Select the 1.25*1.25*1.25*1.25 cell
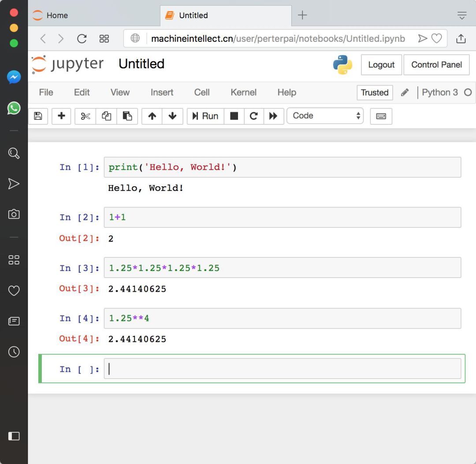Image resolution: width=476 pixels, height=464 pixels. 283,267
